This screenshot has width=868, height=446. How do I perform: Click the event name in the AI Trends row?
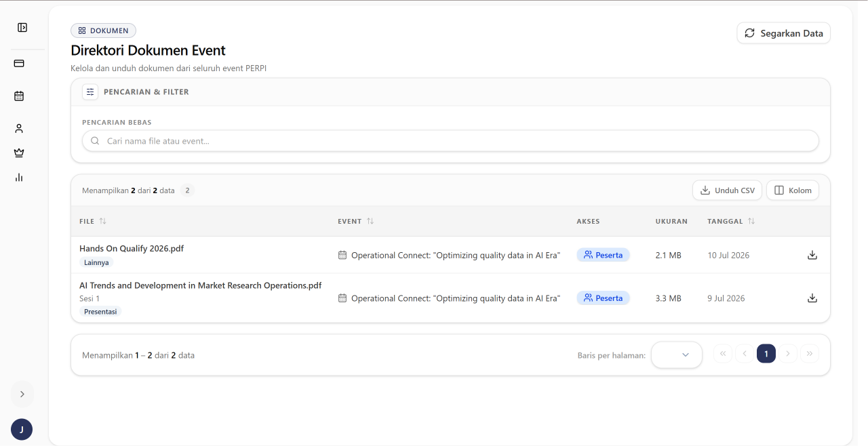[x=456, y=298]
